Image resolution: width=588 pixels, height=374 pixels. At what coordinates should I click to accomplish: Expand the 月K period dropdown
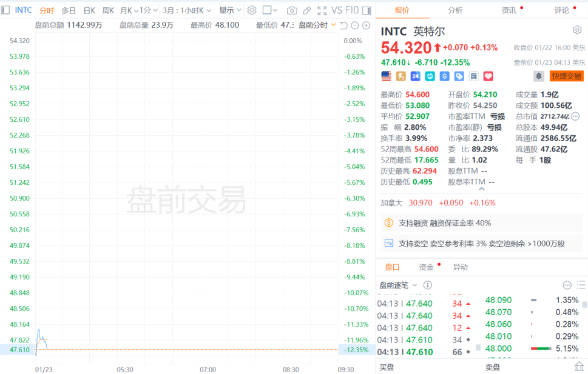click(128, 10)
